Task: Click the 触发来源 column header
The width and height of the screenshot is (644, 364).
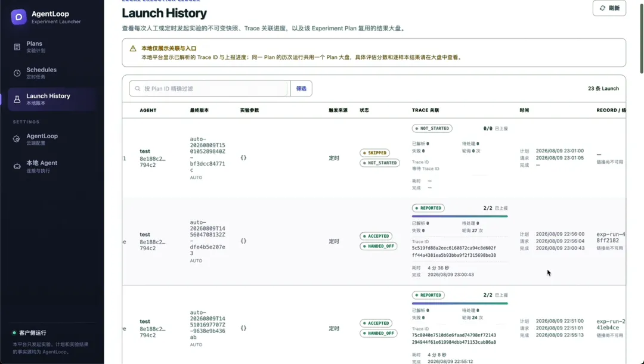Action: (x=338, y=110)
